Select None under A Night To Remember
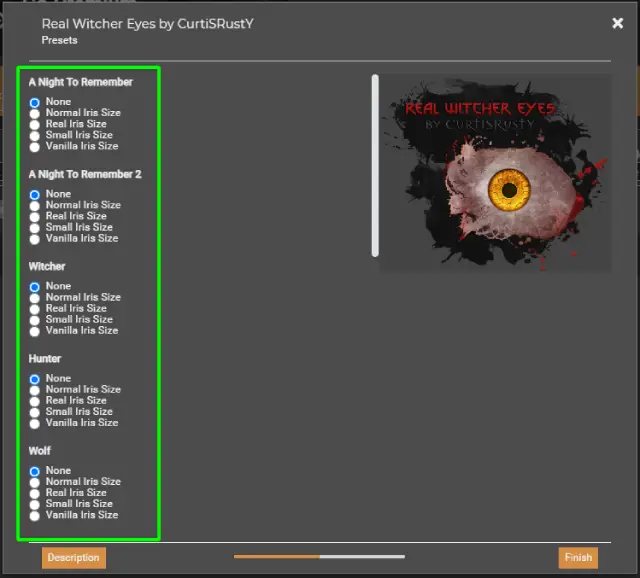 pos(35,102)
